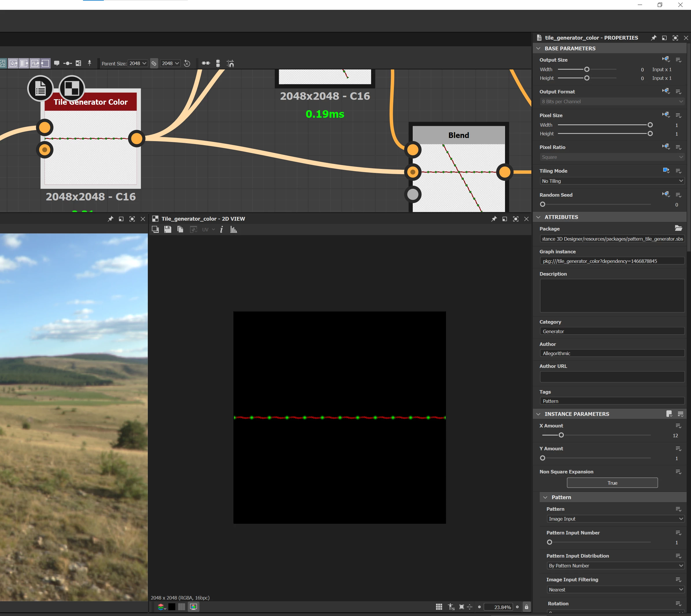Click the Blend node title
This screenshot has height=616, width=691.
pos(458,135)
